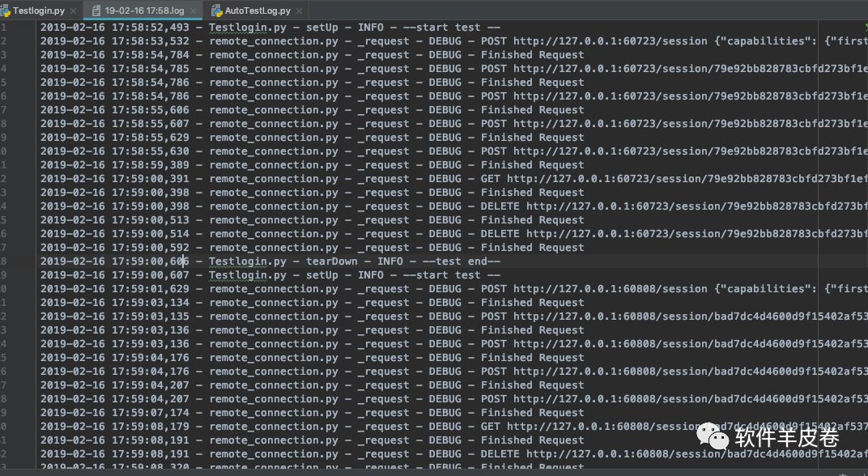Click 'Finished Request' on 17:59:03,134 line

(x=532, y=303)
